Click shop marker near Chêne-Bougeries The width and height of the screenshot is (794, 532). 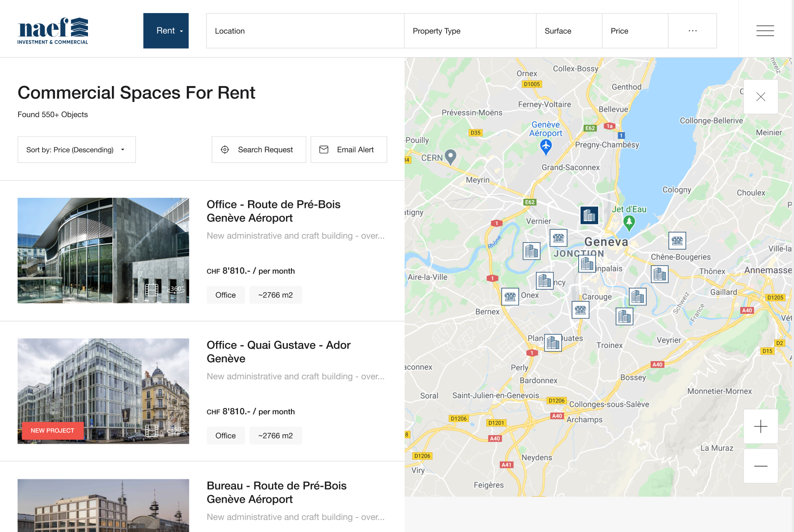(x=677, y=241)
